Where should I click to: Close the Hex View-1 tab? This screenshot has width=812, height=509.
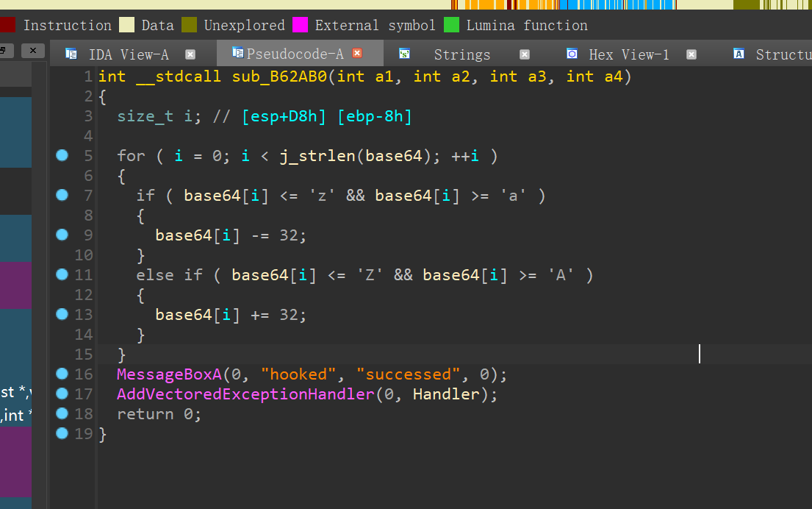coord(691,54)
